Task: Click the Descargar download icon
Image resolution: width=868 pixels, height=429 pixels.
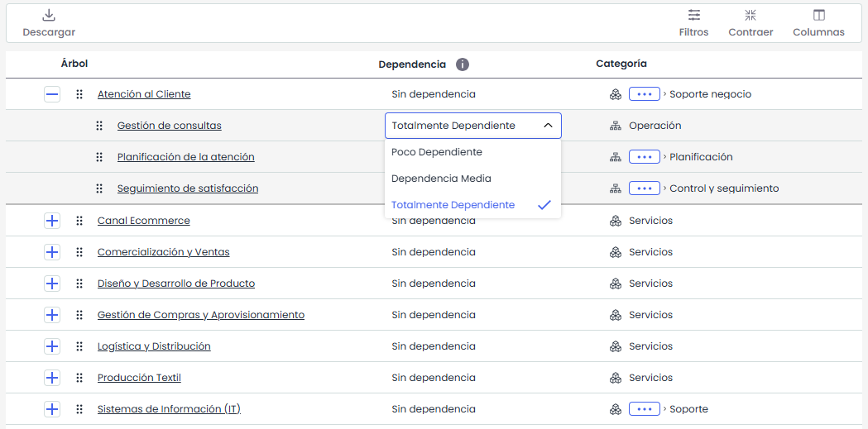Action: pos(49,16)
